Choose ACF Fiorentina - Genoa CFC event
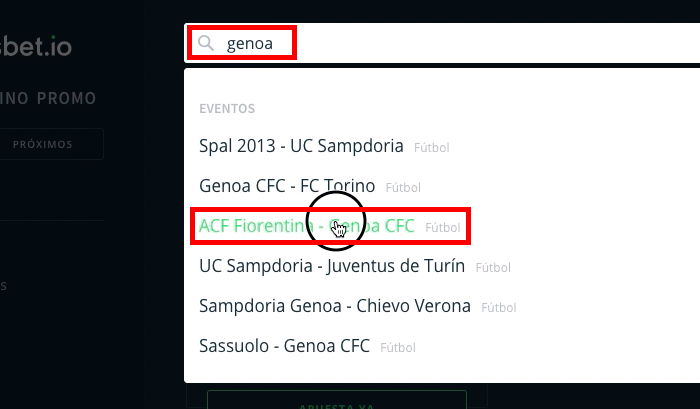The height and width of the screenshot is (409, 700). [307, 226]
